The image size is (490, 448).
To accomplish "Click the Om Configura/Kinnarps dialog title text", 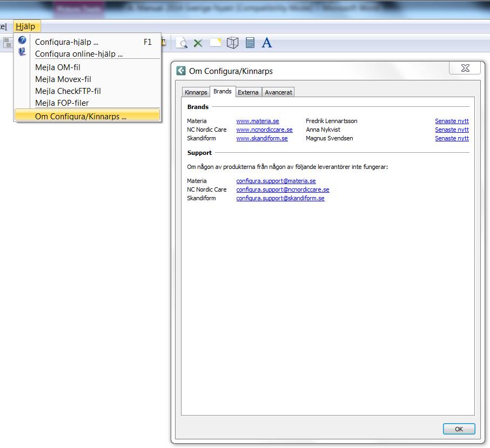I will [x=231, y=71].
